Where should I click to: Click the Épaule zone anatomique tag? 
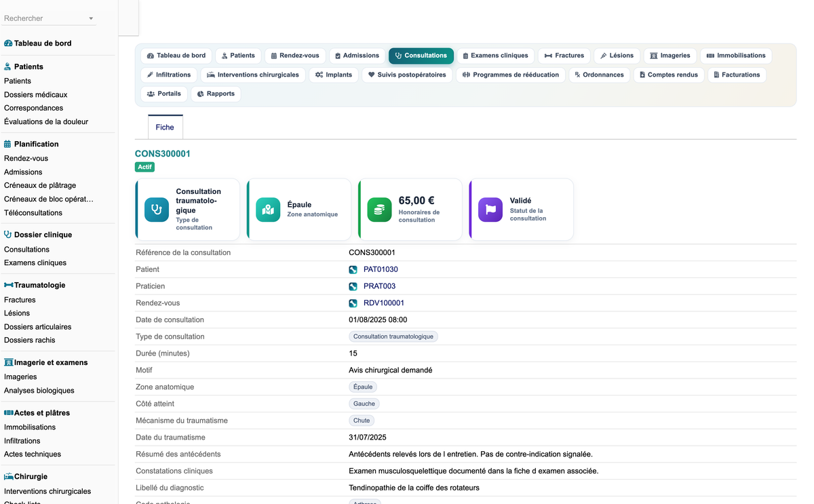click(x=363, y=387)
